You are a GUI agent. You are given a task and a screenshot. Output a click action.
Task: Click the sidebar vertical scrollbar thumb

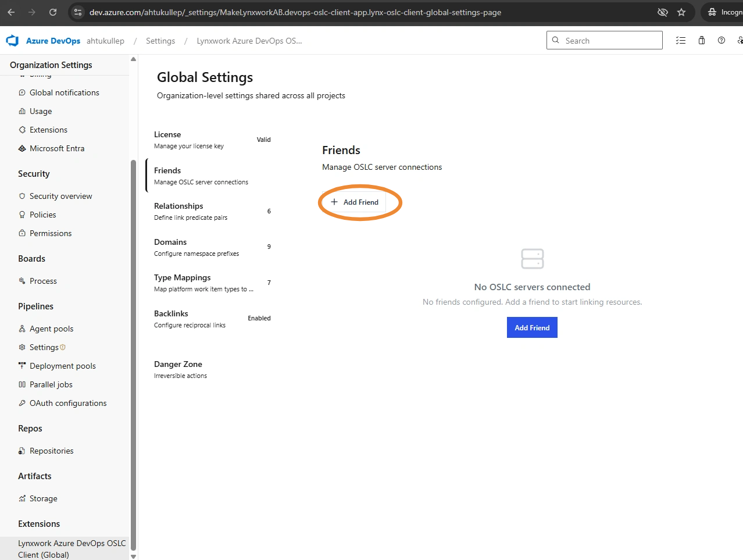click(x=133, y=355)
